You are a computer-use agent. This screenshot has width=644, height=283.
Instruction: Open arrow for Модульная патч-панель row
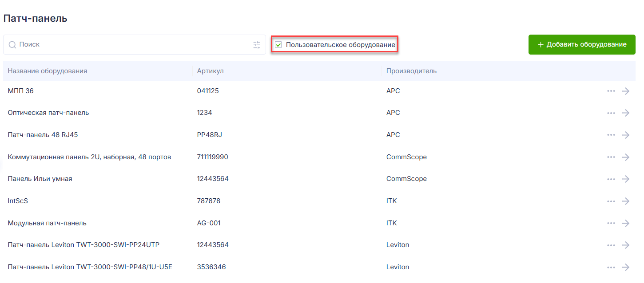click(626, 223)
